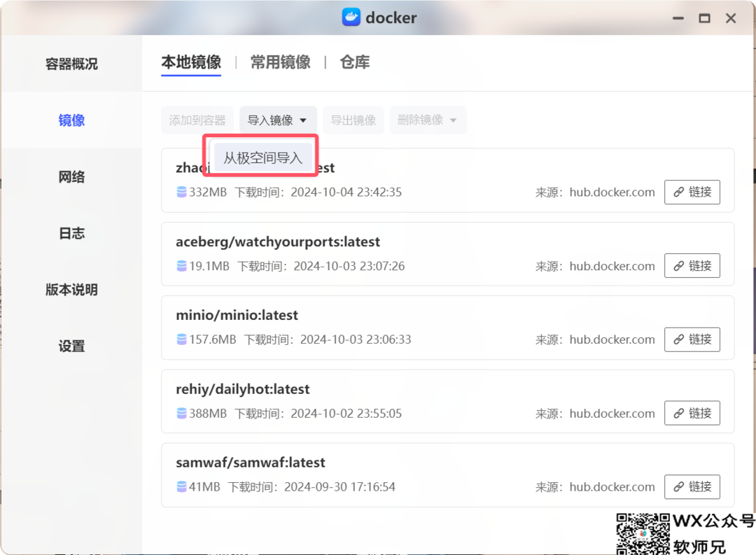Select 镜像 in the sidebar
756x555 pixels.
(x=71, y=120)
